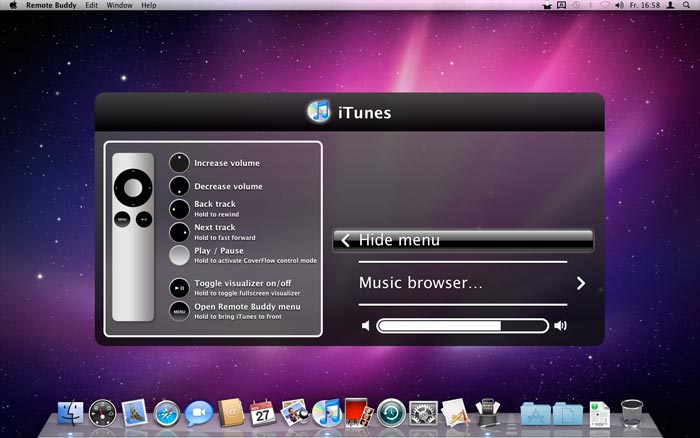Screen dimensions: 700x438
Task: Open Time Machine from the dock
Action: [391, 413]
